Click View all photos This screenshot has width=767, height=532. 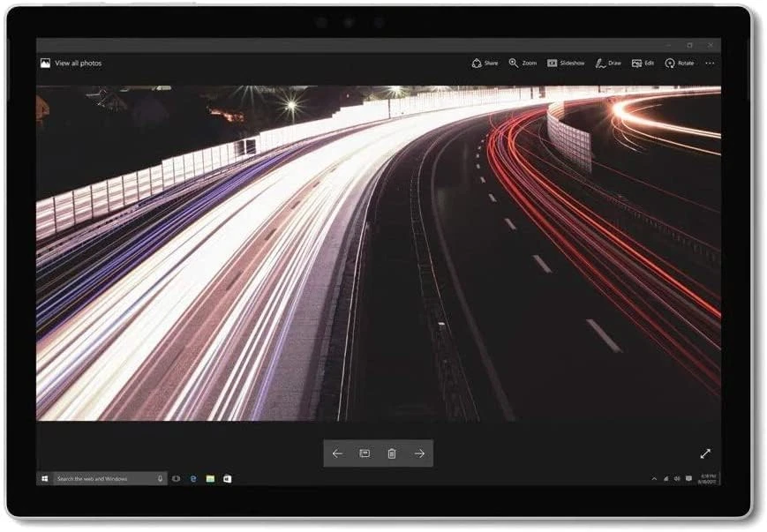pos(71,63)
